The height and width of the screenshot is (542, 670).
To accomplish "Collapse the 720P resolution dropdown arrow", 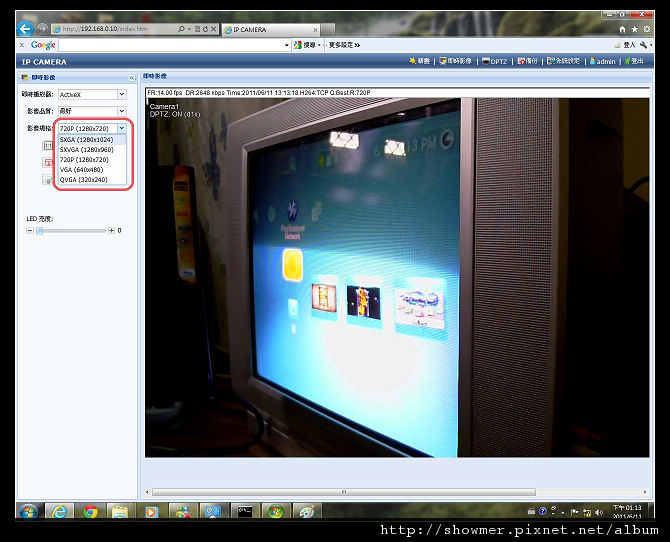I will [121, 128].
